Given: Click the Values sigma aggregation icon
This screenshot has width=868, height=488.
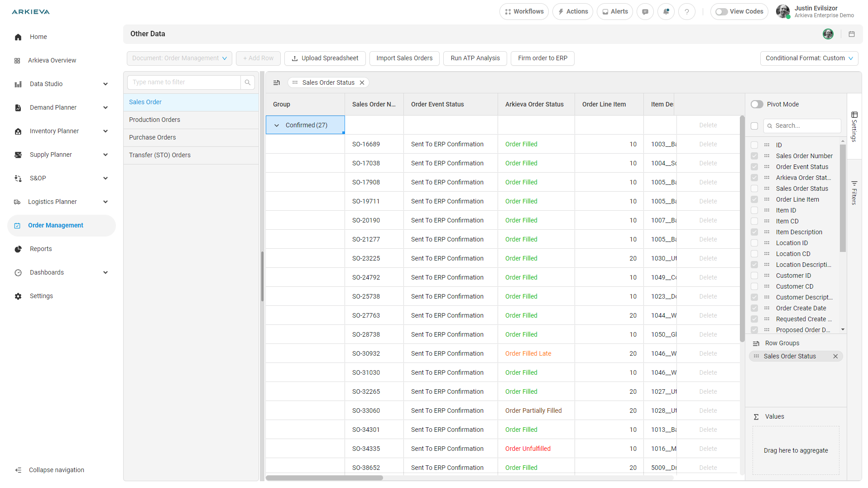Looking at the screenshot, I should pyautogui.click(x=756, y=416).
